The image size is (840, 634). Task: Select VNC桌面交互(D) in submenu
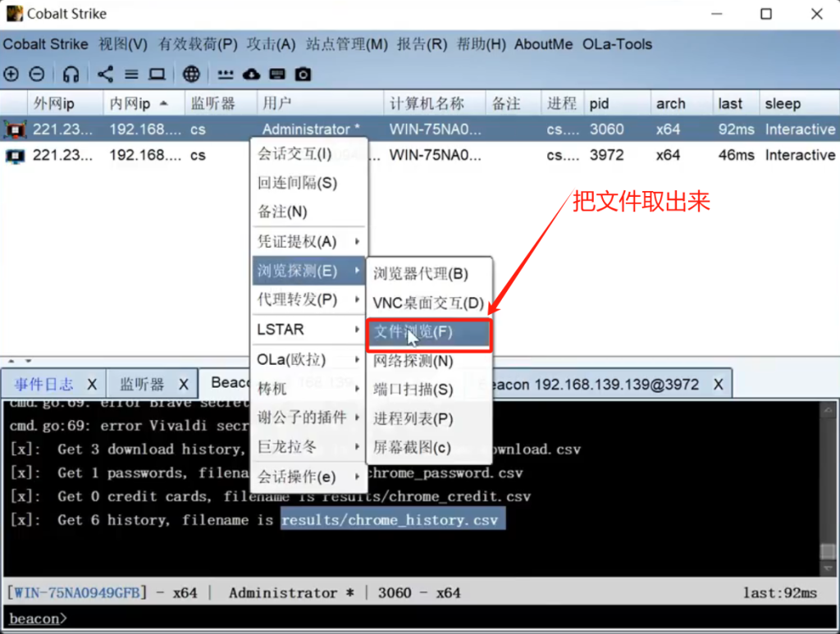coord(429,303)
